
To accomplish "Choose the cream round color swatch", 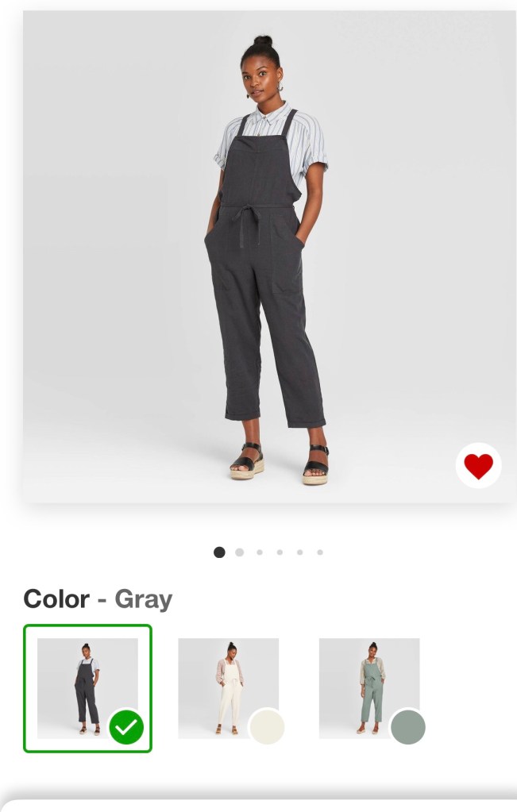I will 267,727.
